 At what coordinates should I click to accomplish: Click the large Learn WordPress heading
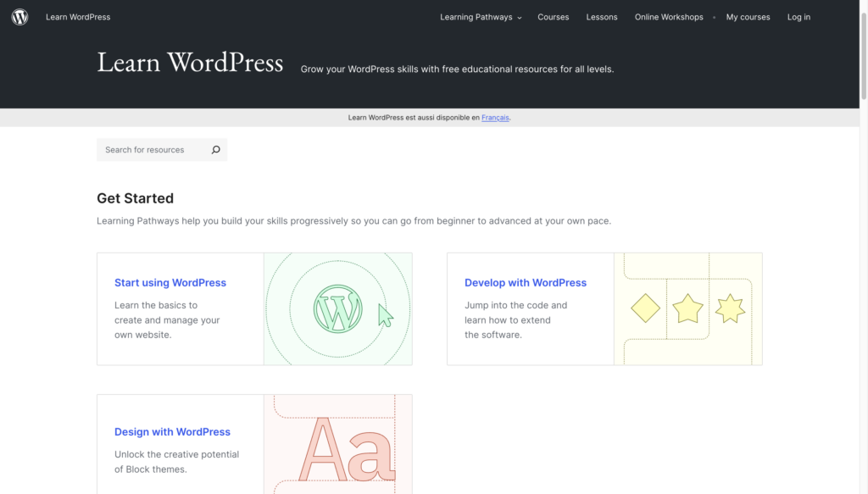[190, 63]
